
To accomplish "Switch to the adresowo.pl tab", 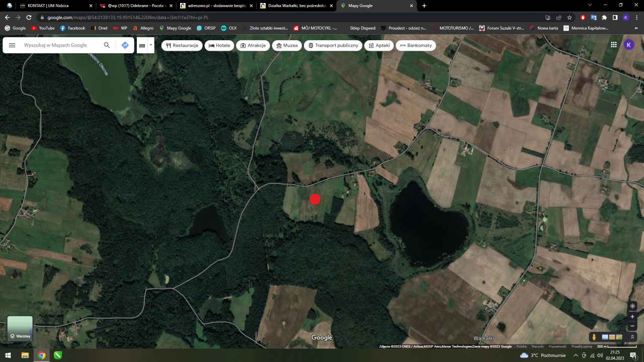I will coord(215,6).
